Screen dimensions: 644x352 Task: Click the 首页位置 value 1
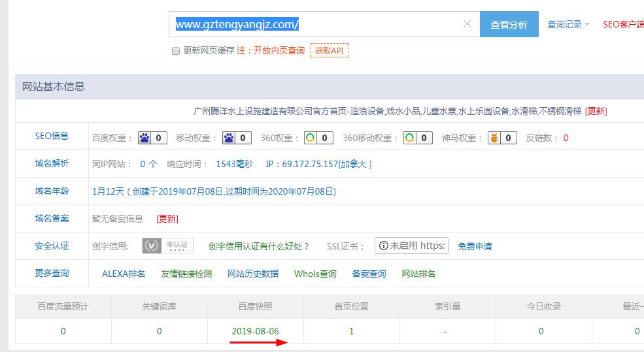coord(352,331)
